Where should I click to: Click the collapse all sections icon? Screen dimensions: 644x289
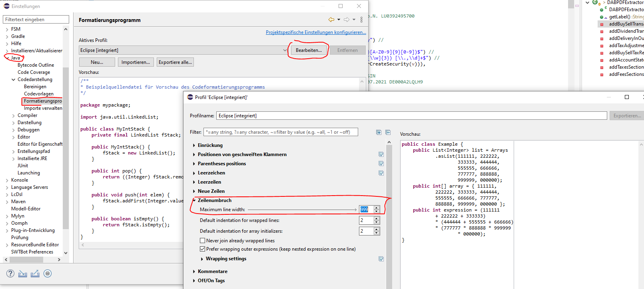coord(388,132)
